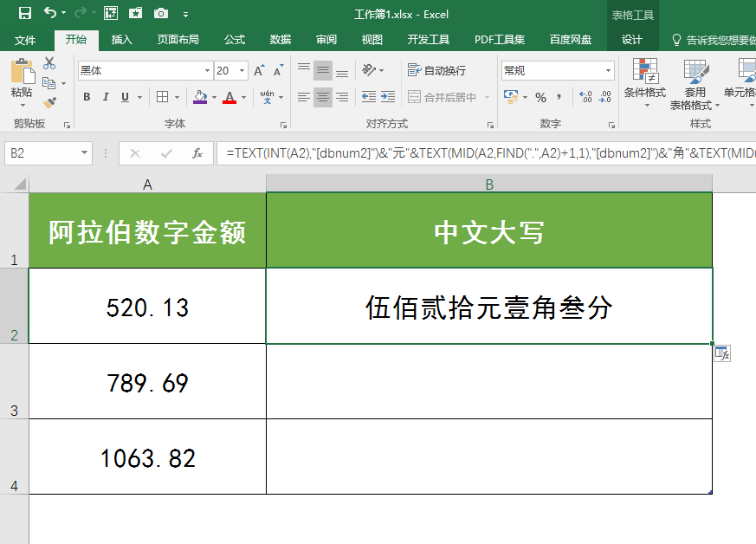Click the Format Painter brush icon
This screenshot has height=544, width=756.
(x=49, y=102)
